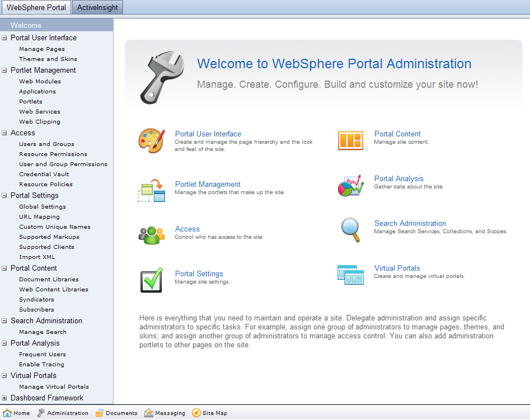Open Document Libraries
The width and height of the screenshot is (530, 420).
coord(49,280)
